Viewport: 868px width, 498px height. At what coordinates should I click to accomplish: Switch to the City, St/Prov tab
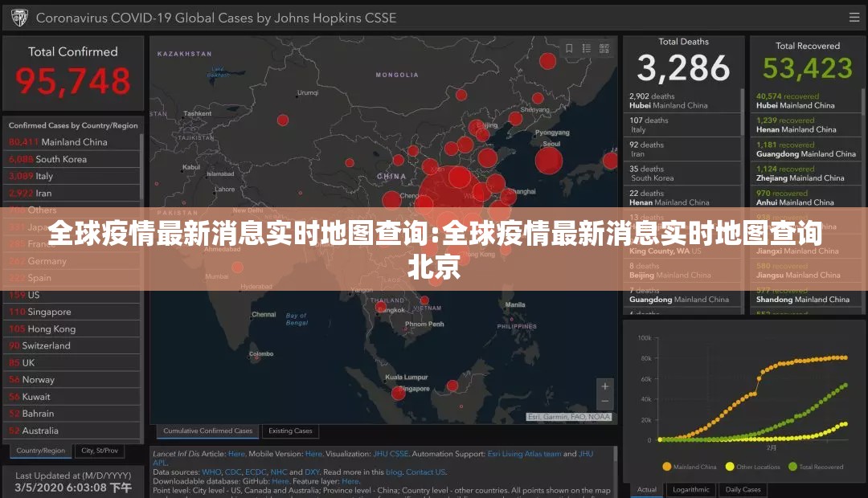(x=99, y=451)
